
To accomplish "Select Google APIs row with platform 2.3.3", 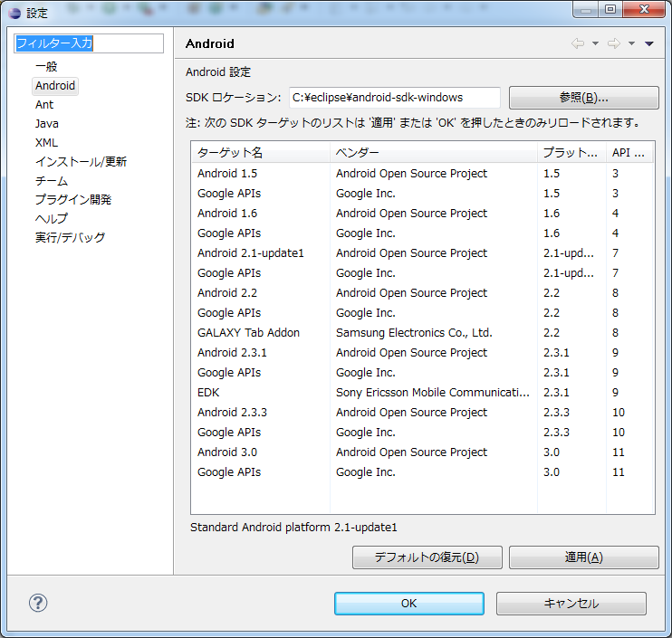I will click(423, 432).
